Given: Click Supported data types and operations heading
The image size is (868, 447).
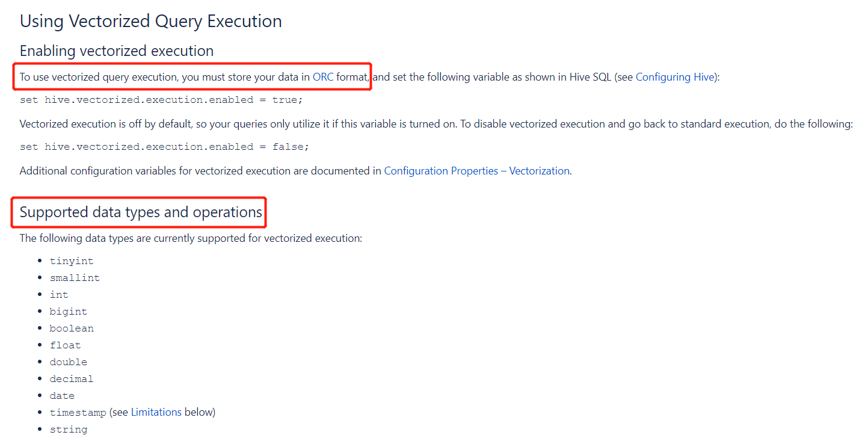Looking at the screenshot, I should [141, 212].
